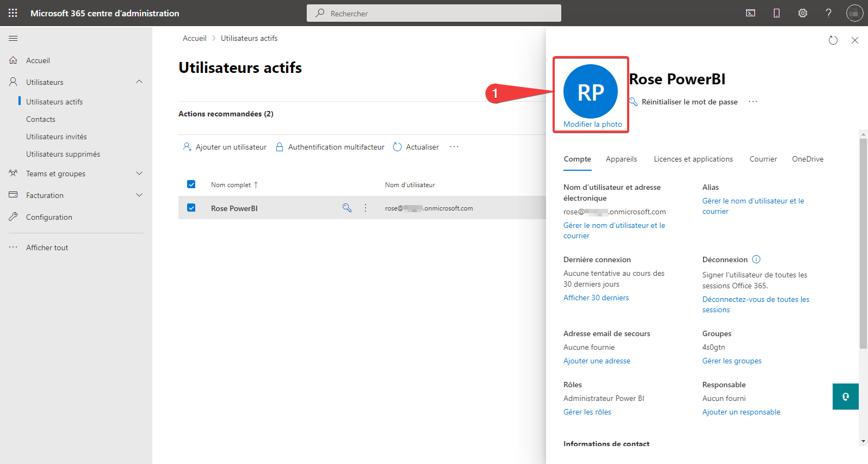
Task: Open the help question mark icon
Action: click(x=828, y=13)
